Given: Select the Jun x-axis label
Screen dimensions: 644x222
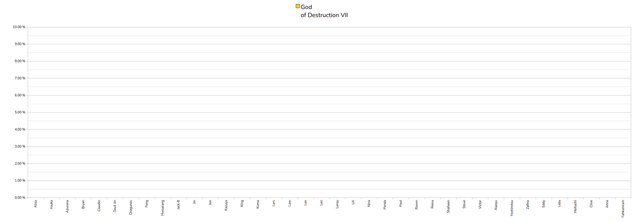Looking at the screenshot, I should [x=210, y=202].
